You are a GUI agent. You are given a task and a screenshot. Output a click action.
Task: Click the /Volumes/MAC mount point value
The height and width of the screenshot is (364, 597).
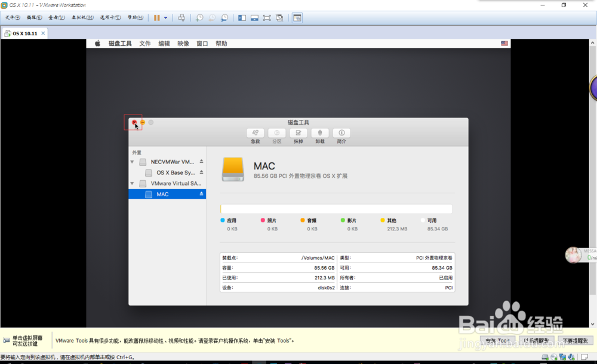click(x=318, y=258)
